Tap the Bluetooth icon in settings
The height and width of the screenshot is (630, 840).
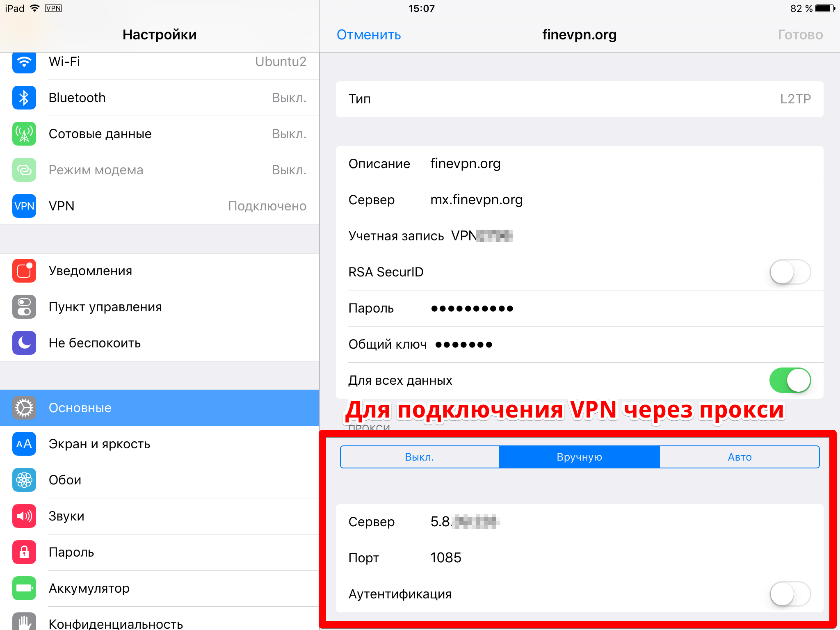pyautogui.click(x=25, y=98)
